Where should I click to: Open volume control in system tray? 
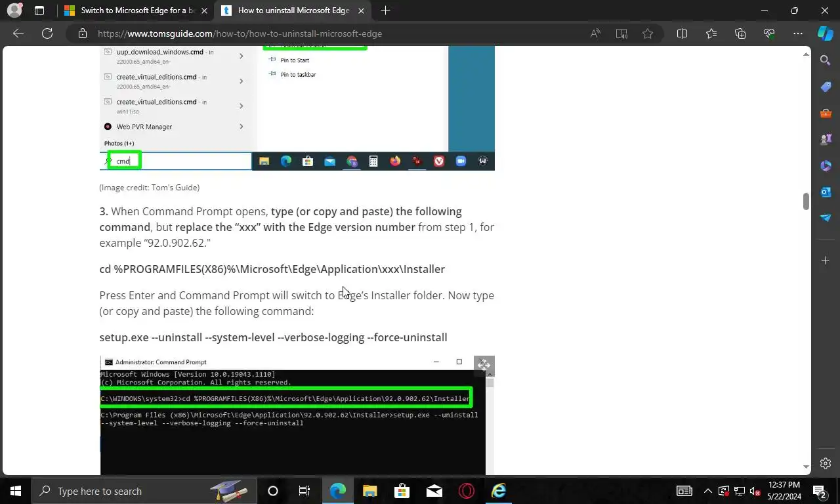click(x=755, y=491)
